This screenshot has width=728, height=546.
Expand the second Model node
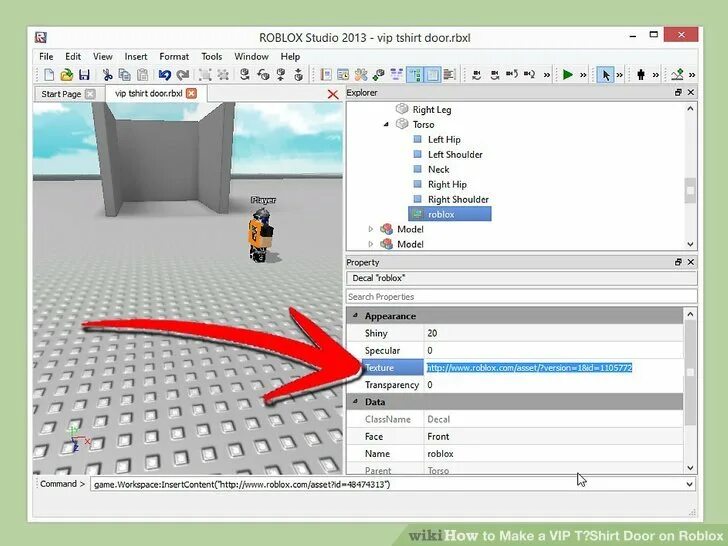pyautogui.click(x=370, y=244)
